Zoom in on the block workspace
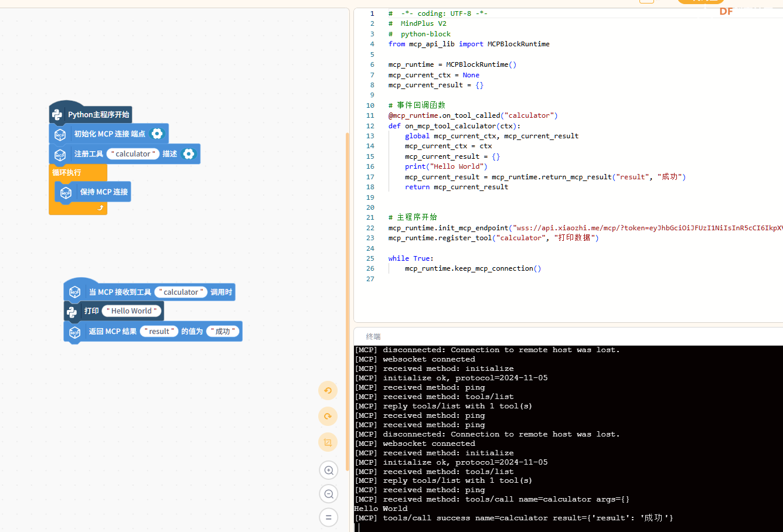The width and height of the screenshot is (783, 532). [x=329, y=470]
